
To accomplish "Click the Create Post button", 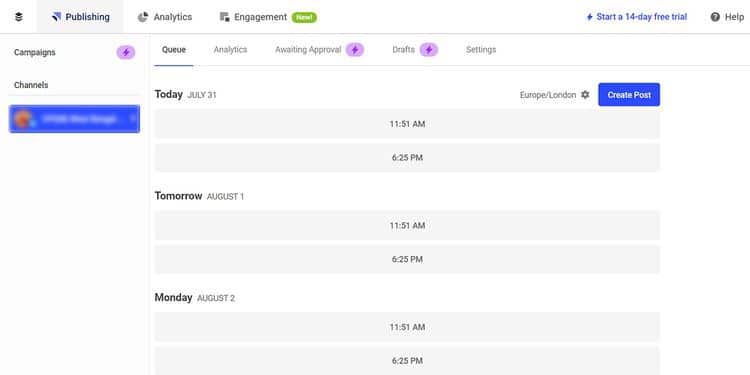I will point(629,95).
